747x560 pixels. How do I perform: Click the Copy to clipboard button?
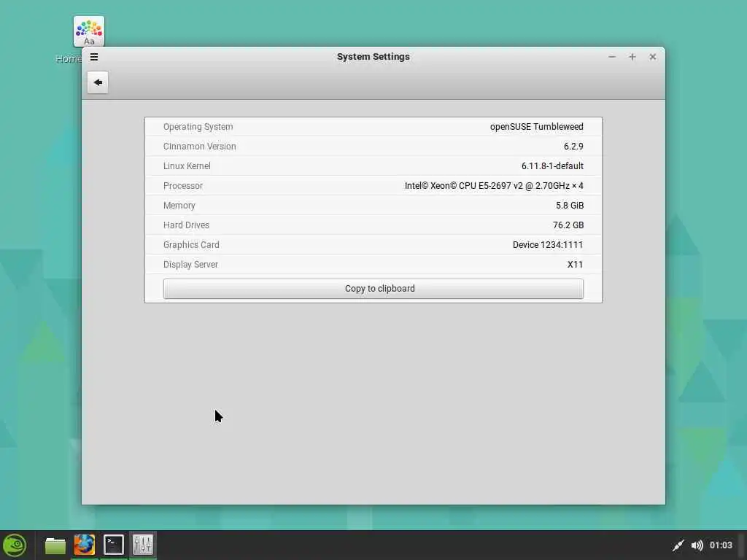(x=373, y=289)
